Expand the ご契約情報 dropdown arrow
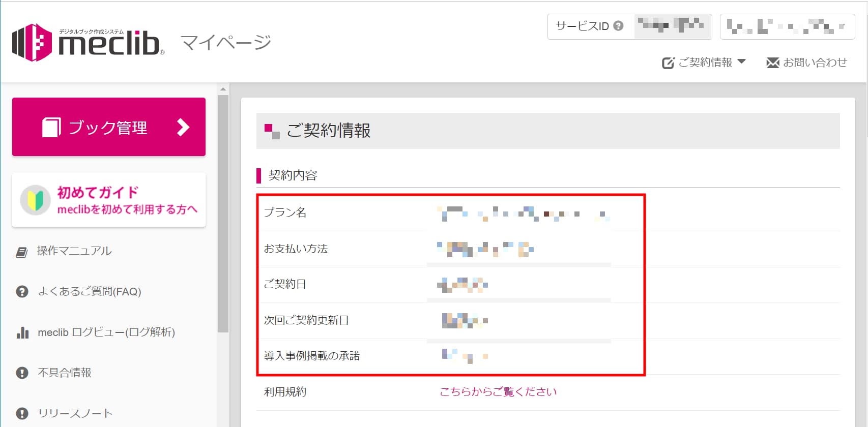868x427 pixels. point(741,62)
